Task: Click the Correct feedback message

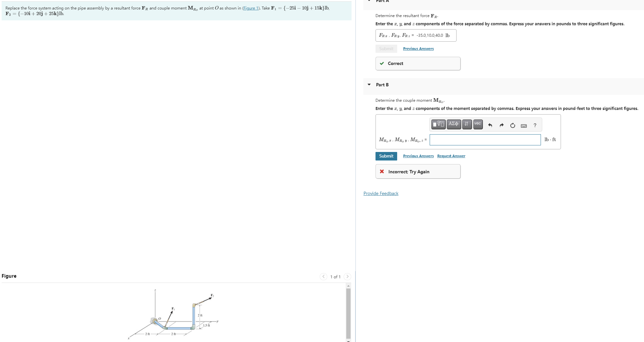Action: 418,64
